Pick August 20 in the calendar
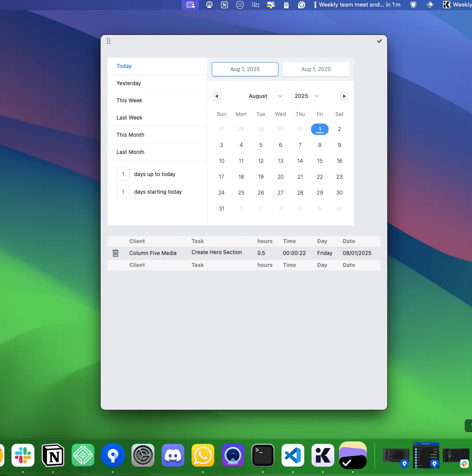 point(281,176)
